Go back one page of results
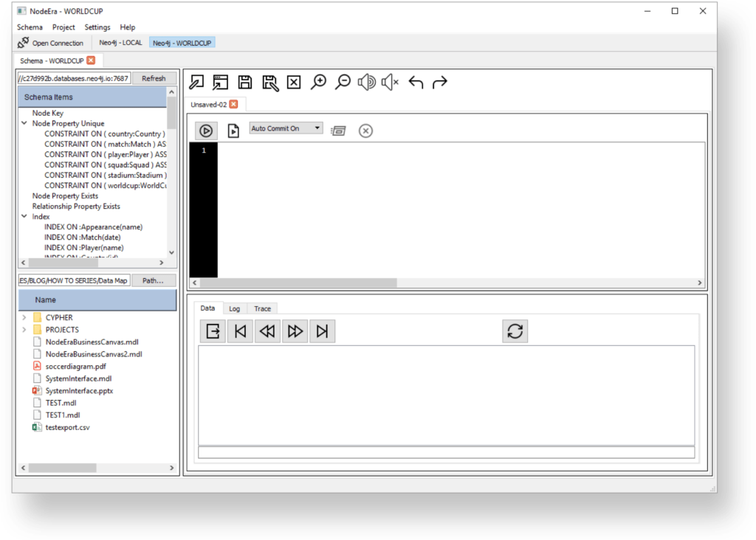Screen dimensions: 756x540 (267, 331)
